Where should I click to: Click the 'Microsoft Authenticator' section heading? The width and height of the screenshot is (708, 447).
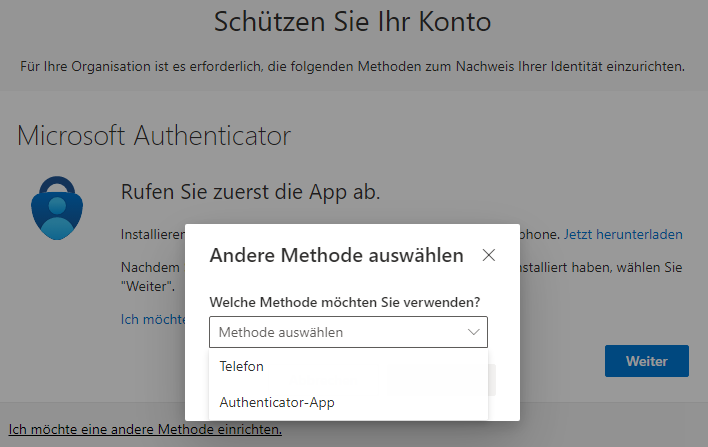point(154,134)
